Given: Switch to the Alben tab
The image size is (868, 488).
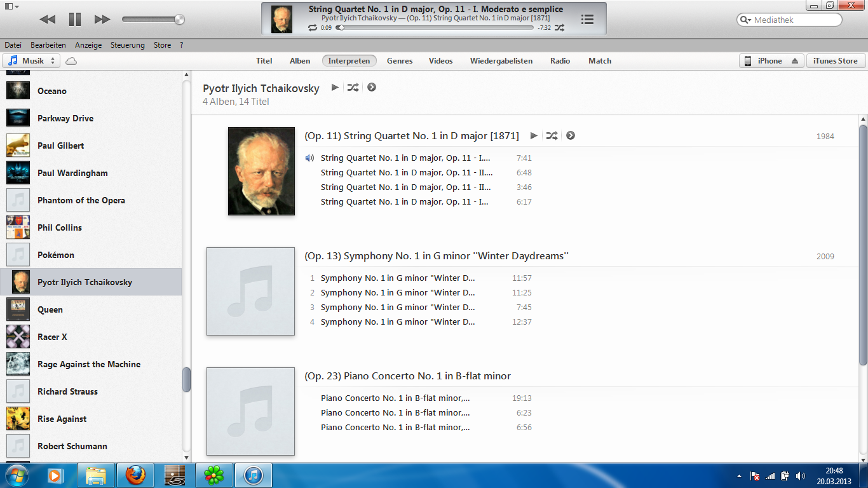Looking at the screenshot, I should click(300, 61).
